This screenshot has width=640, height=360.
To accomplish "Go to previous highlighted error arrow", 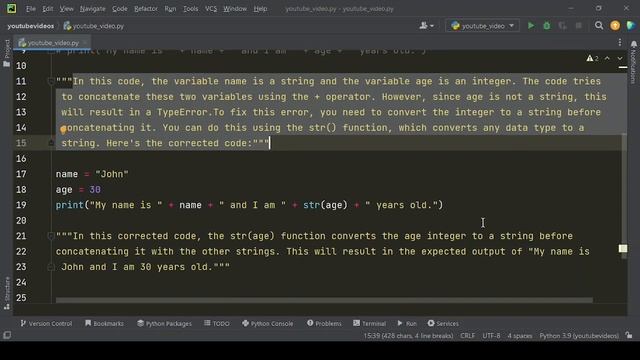I will point(607,58).
